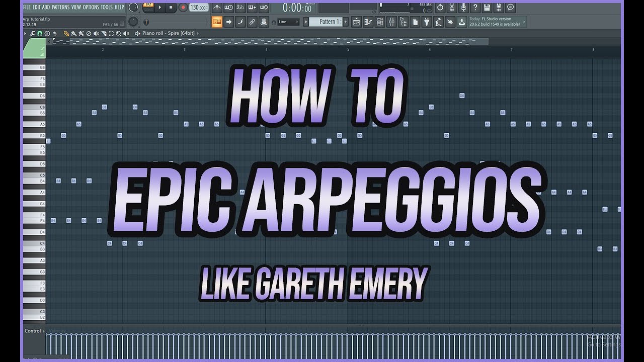Toggle loop recording

click(x=264, y=7)
